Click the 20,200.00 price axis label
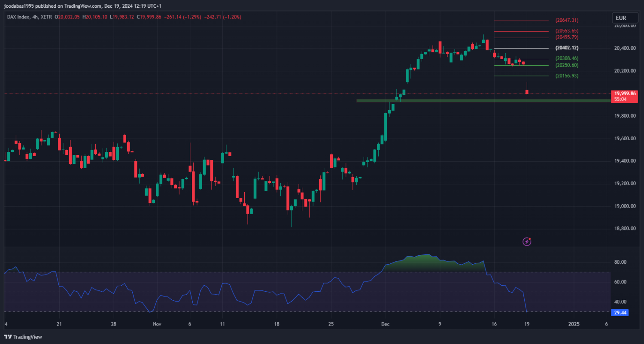Screen dimensions: 644x344 [x=625, y=71]
